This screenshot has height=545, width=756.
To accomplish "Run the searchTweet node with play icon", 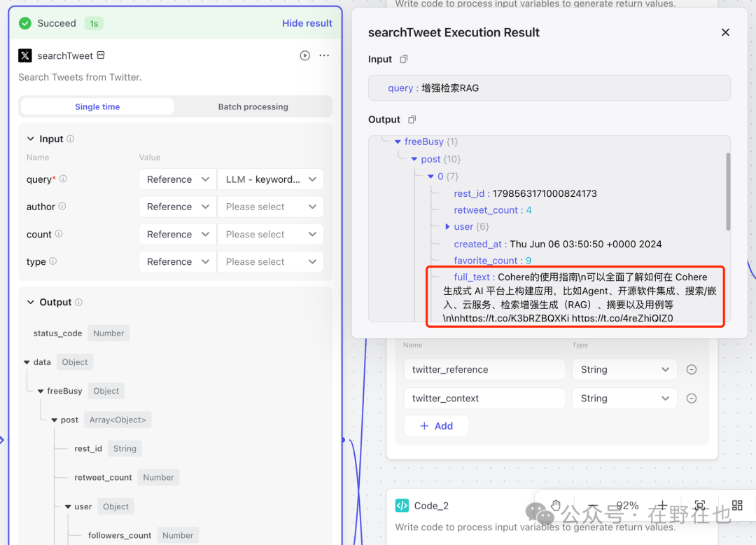I will [x=304, y=55].
